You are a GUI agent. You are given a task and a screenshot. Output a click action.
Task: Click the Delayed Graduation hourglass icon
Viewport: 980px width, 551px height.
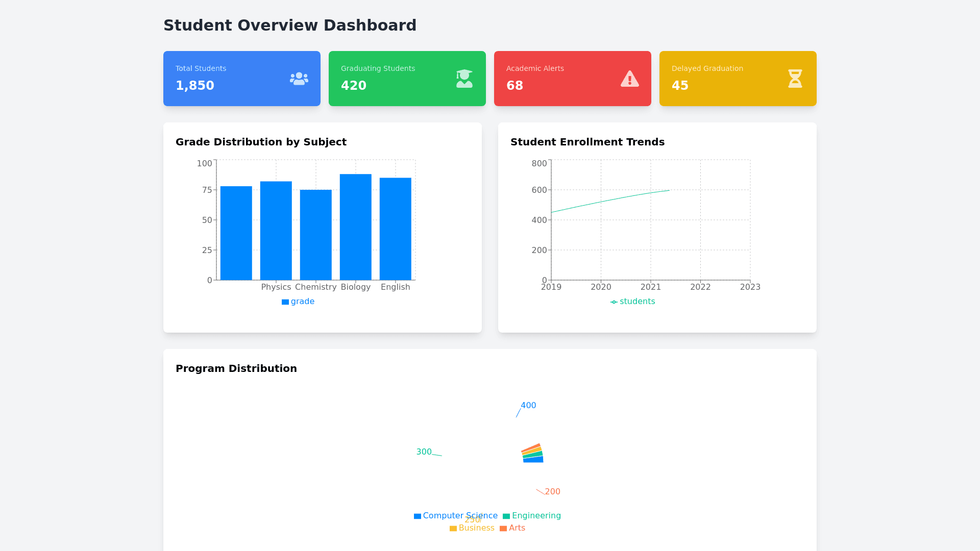pyautogui.click(x=795, y=79)
